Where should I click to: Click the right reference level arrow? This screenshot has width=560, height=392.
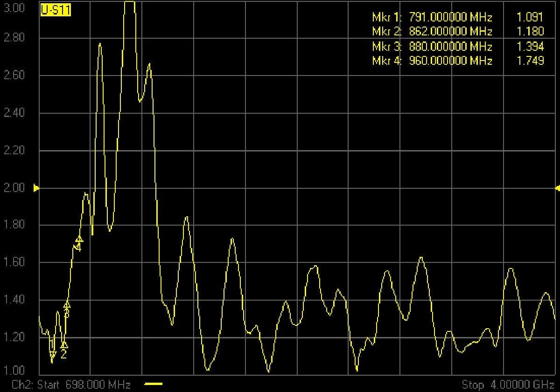[x=557, y=188]
